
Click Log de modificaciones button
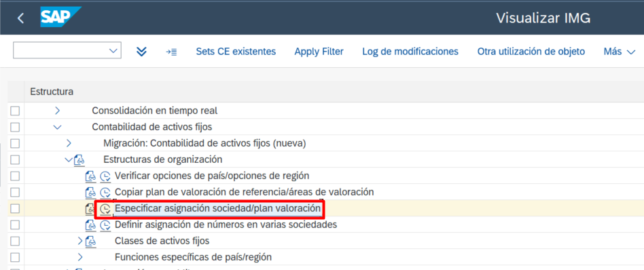pos(410,52)
